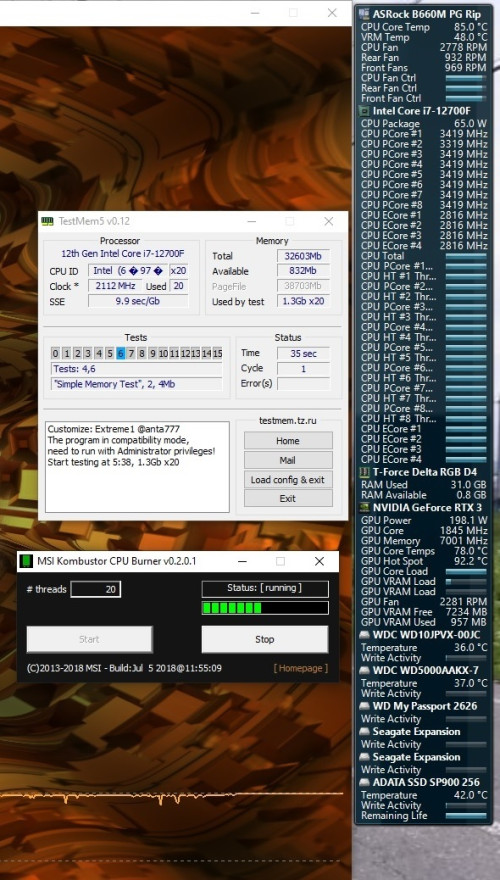500x880 pixels.
Task: Click the GPU Power 198.1 W row
Action: click(424, 520)
